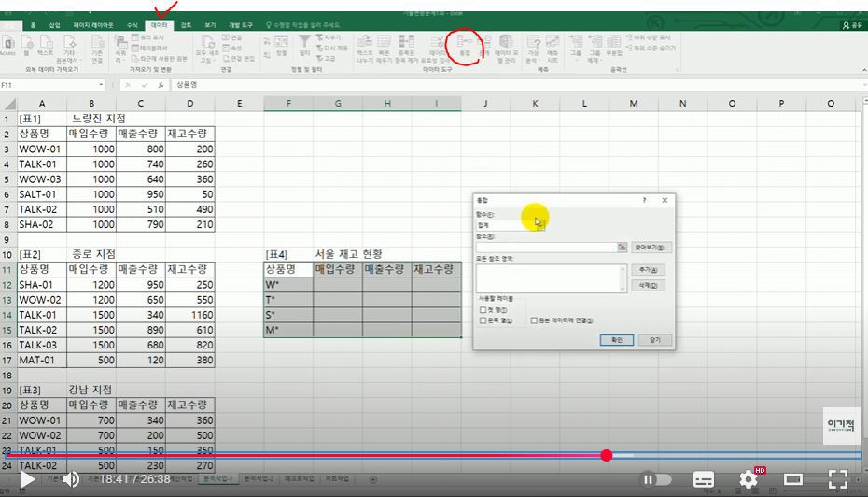This screenshot has height=497, width=868.
Task: Click the From Text (텍스트) import icon
Action: point(46,46)
